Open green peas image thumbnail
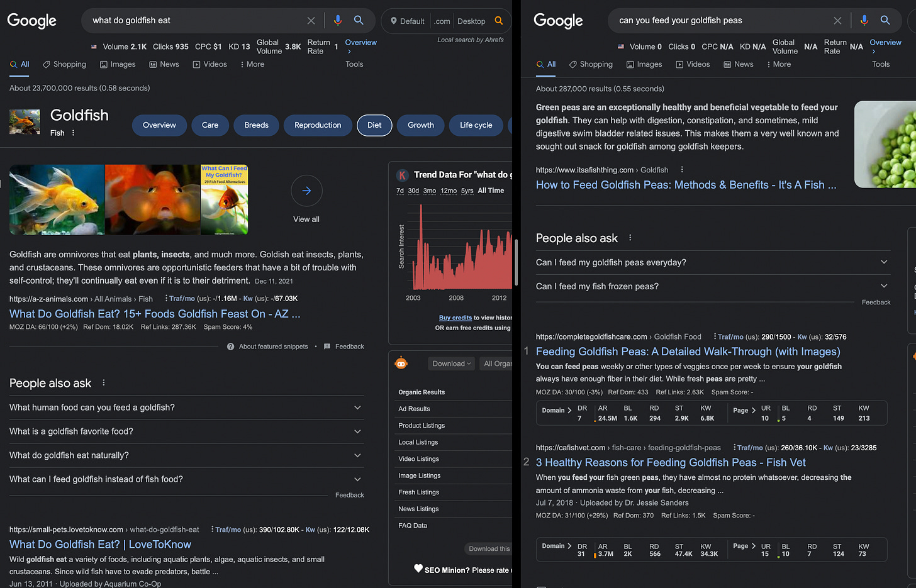916x588 pixels. (885, 145)
